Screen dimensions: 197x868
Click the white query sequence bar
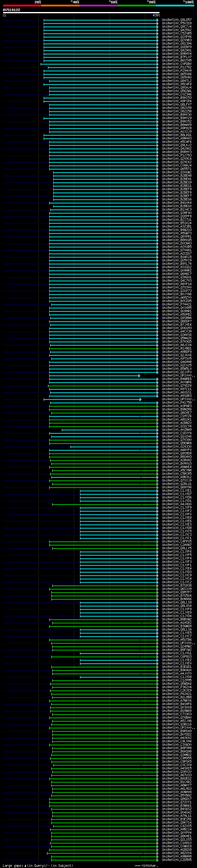tap(81, 12)
